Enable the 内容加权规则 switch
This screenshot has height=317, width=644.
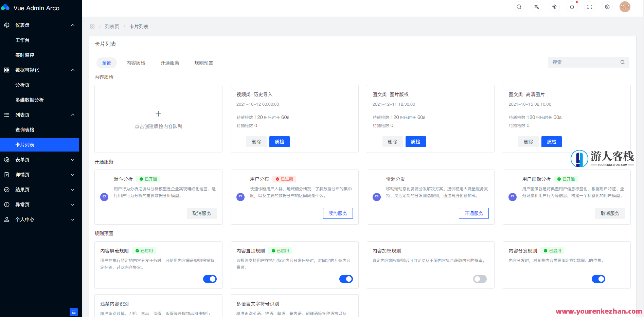(480, 279)
